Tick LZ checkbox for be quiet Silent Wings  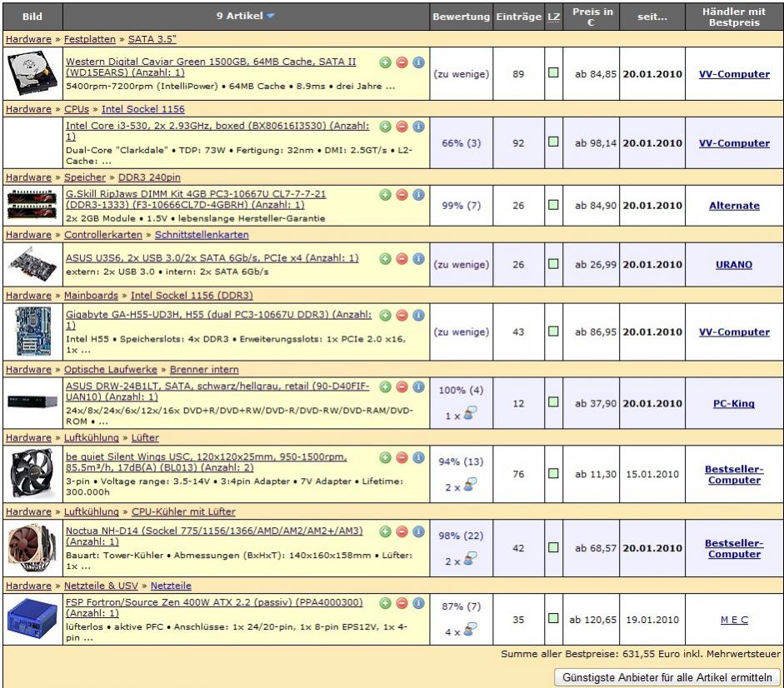(x=553, y=473)
